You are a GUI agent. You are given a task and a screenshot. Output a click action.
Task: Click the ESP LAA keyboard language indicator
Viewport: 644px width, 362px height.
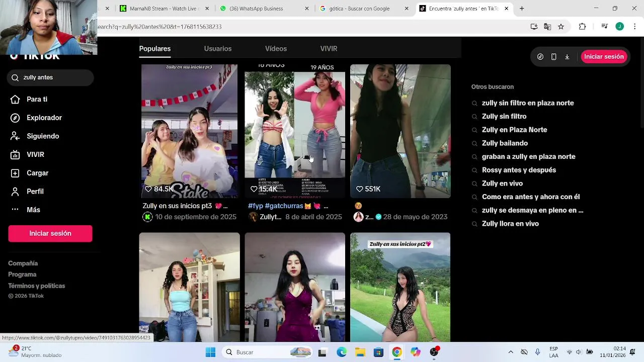[x=553, y=352]
